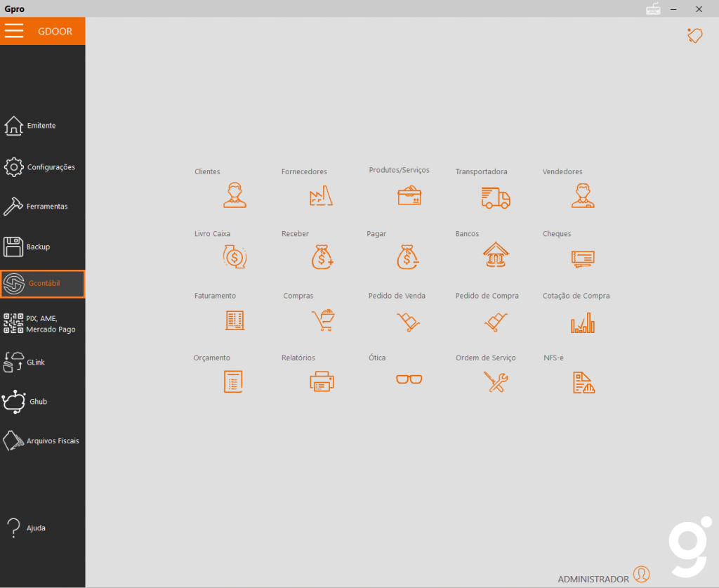Open the Cheques icon
This screenshot has width=719, height=588.
[583, 259]
